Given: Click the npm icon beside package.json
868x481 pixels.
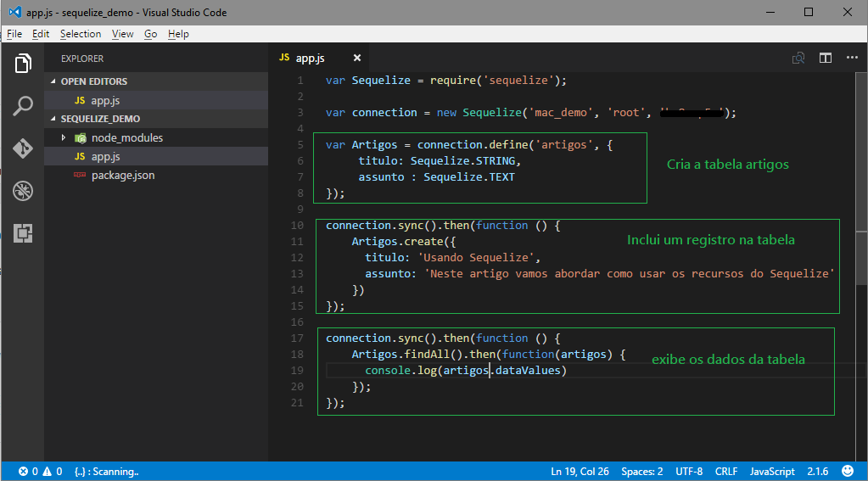Looking at the screenshot, I should [x=80, y=175].
